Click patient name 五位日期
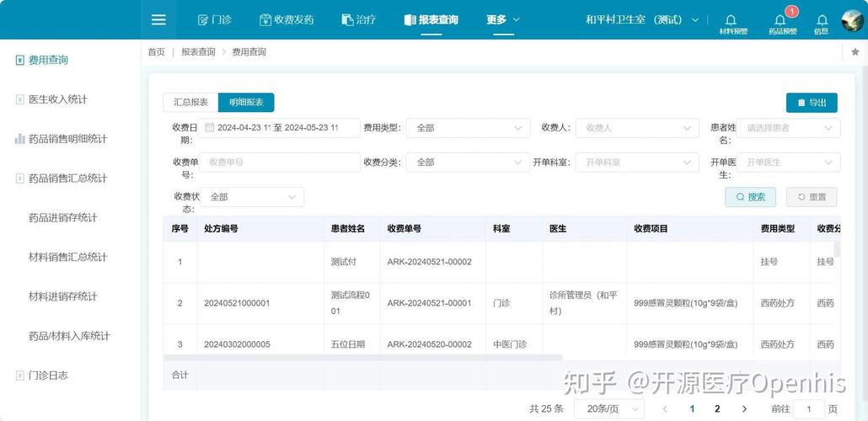This screenshot has height=421, width=868. [x=348, y=344]
